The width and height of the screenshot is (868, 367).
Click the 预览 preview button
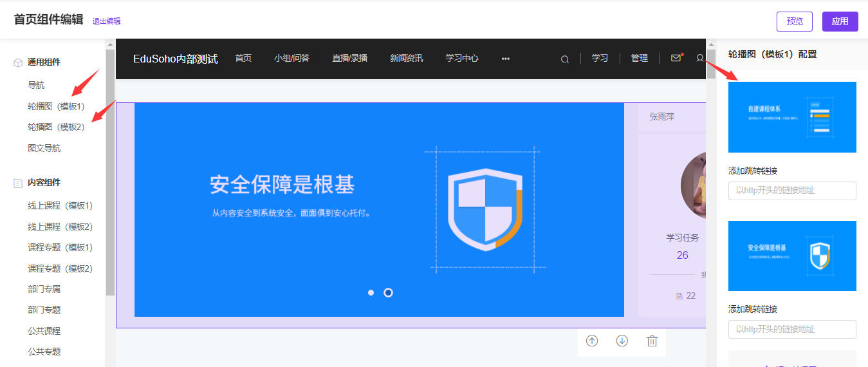795,21
